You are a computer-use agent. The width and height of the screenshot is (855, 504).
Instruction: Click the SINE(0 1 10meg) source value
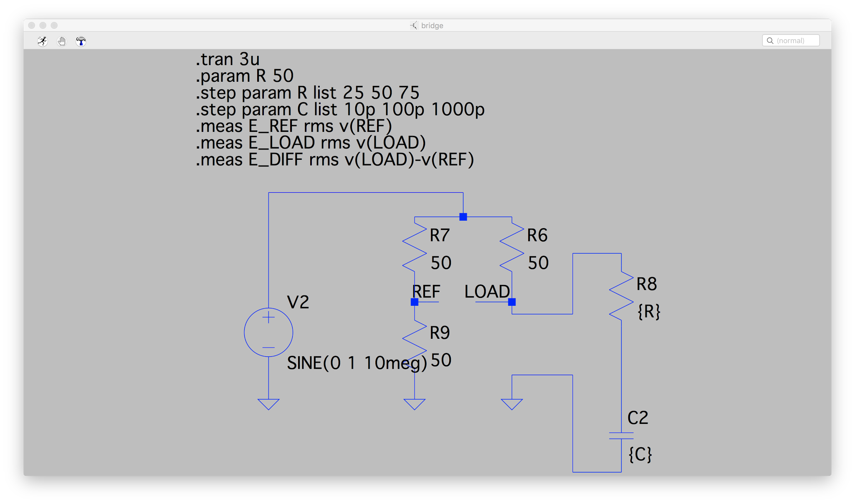click(357, 363)
